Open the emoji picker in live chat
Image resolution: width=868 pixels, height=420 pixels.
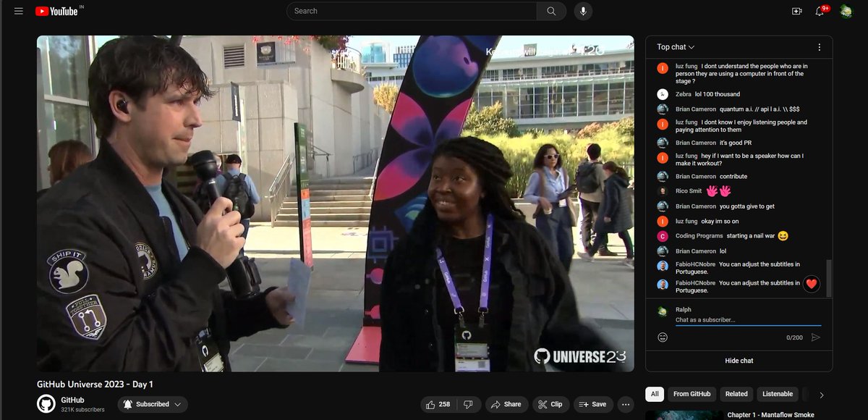pyautogui.click(x=662, y=336)
